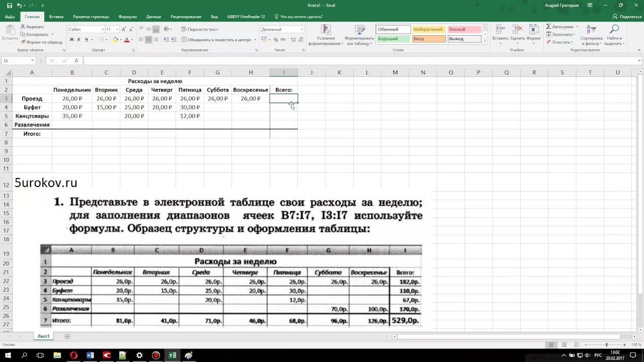Toggle italic (К) formatting
Screen dimensions: 644x362
pyautogui.click(x=79, y=40)
